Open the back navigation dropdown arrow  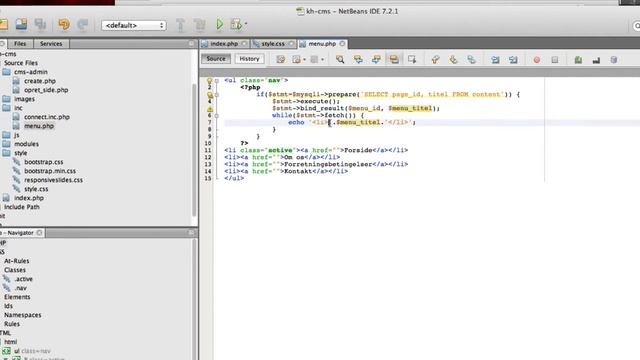304,60
